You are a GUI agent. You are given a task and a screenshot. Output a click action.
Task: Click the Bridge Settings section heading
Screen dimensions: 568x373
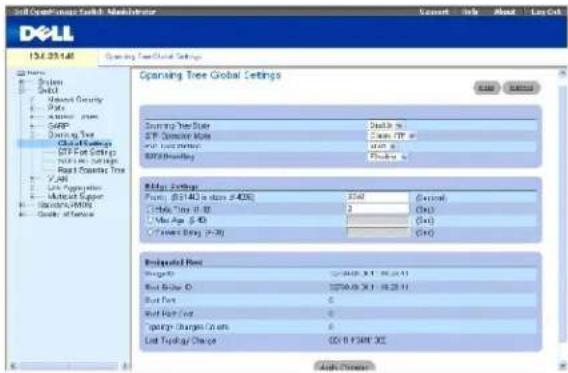click(171, 187)
